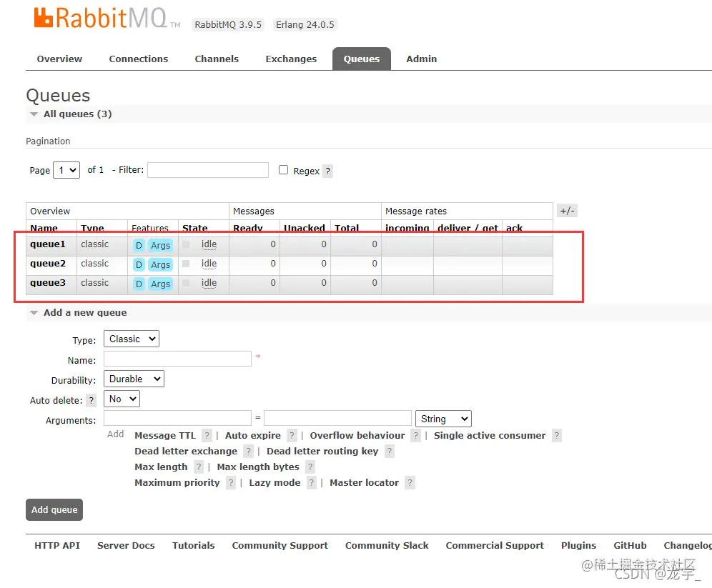This screenshot has width=712, height=588.
Task: Click the D feature badge of queue2
Action: 139,264
